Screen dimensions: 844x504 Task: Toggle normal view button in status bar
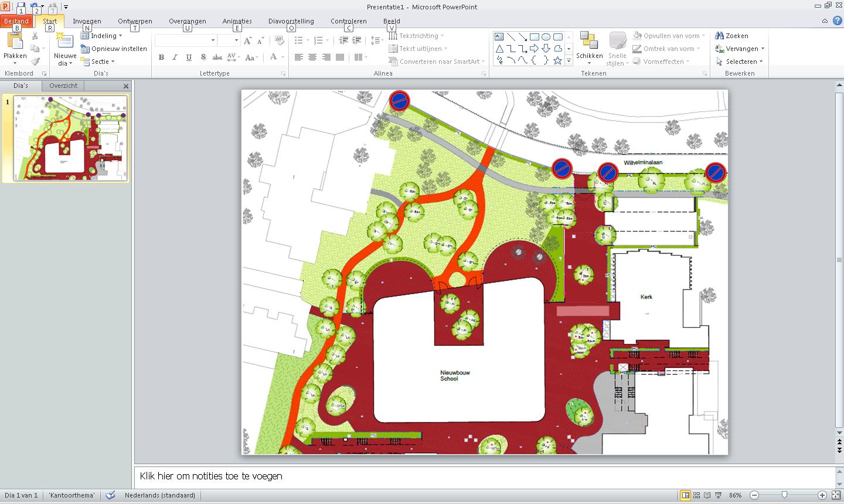coord(685,495)
